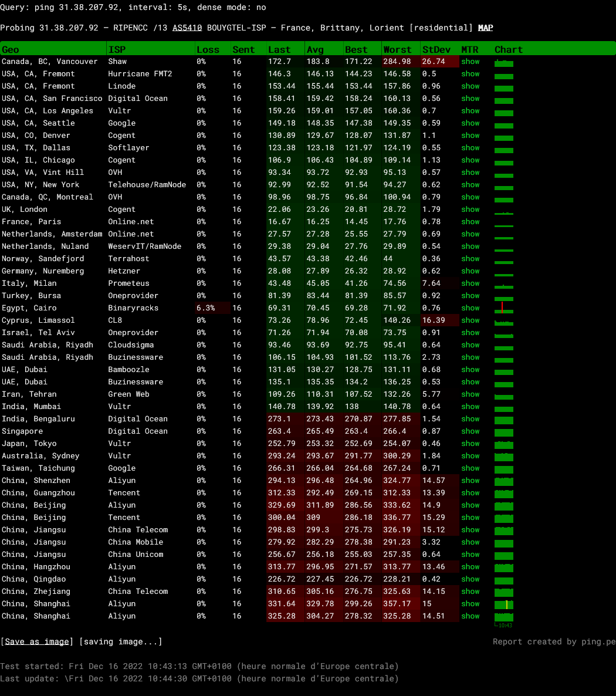
Task: Click the 6.3% loss cell for Cairo
Action: [x=205, y=308]
